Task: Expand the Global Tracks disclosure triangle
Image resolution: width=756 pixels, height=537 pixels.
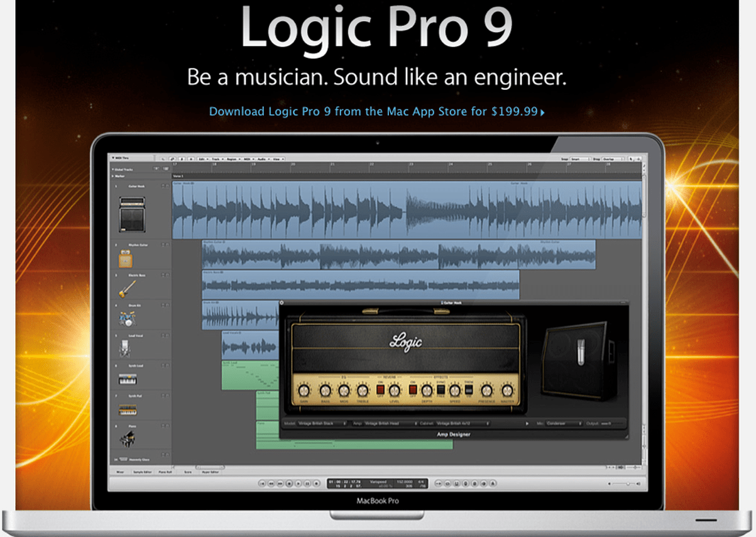Action: [x=112, y=170]
